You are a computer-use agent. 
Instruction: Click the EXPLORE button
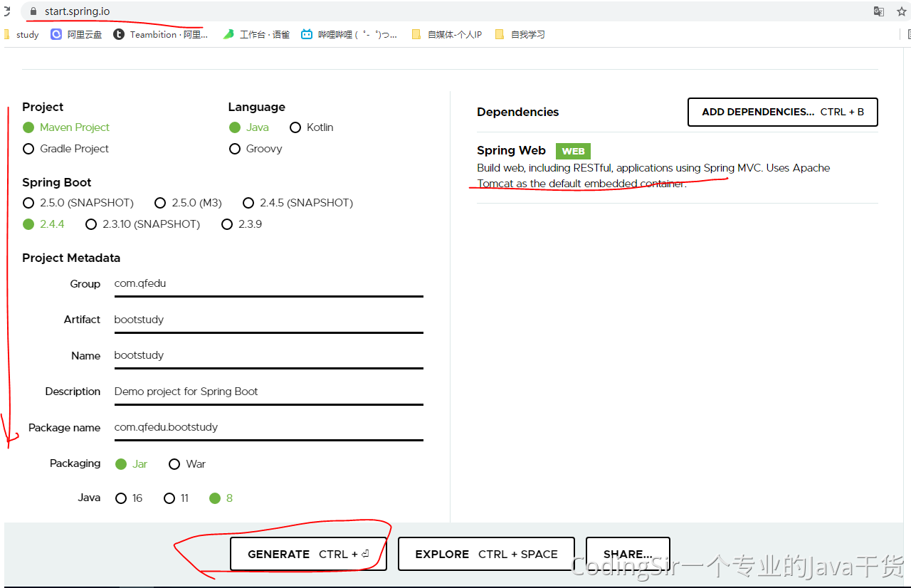click(x=486, y=554)
